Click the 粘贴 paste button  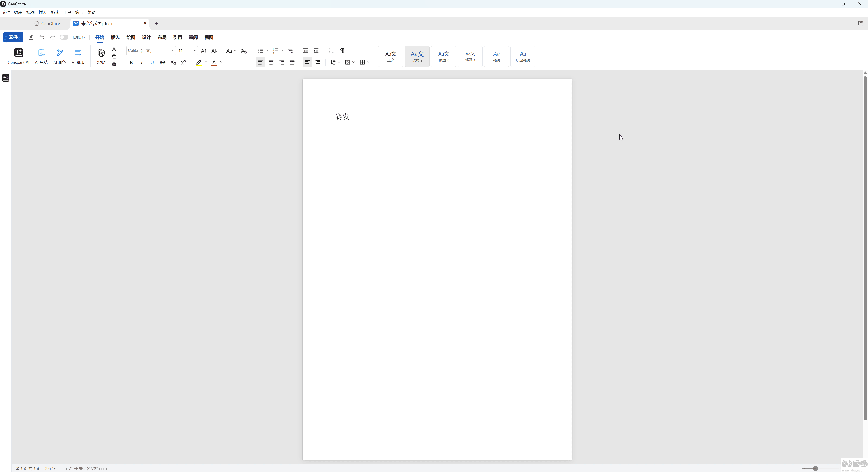(101, 56)
